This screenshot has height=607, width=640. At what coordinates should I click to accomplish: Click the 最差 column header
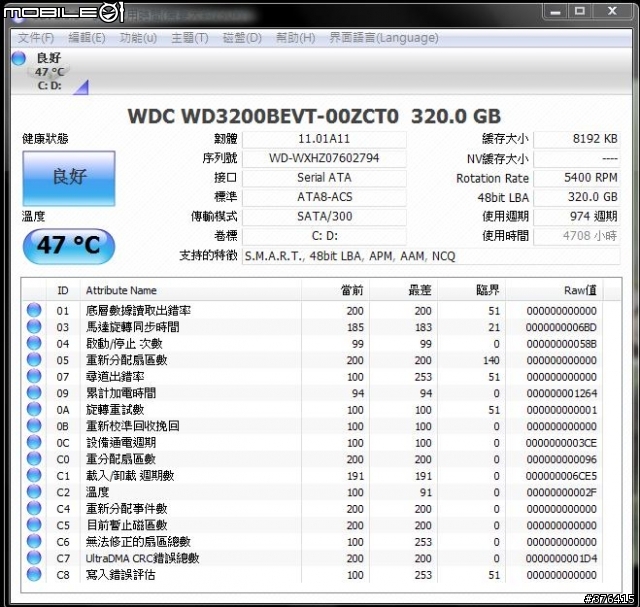pyautogui.click(x=404, y=291)
